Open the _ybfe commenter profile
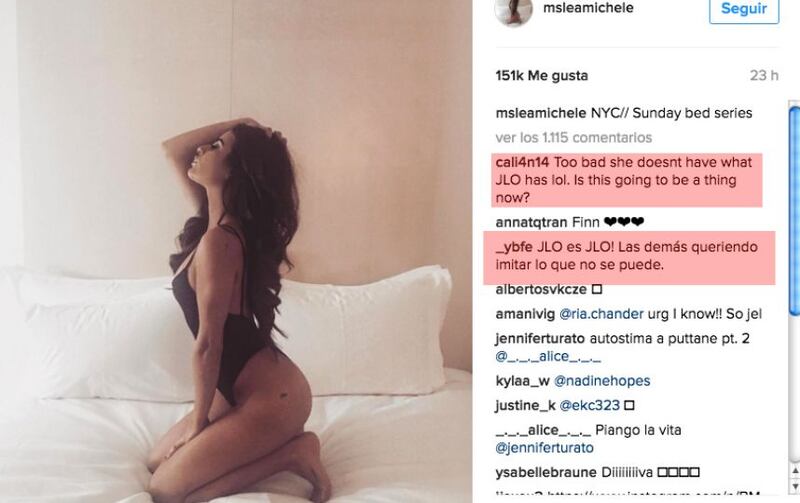800x503 pixels. tap(514, 247)
